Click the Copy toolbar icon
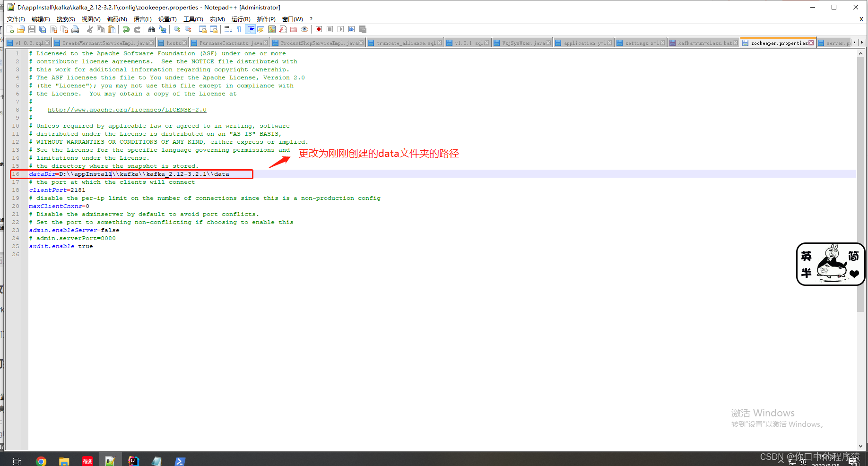 (101, 29)
